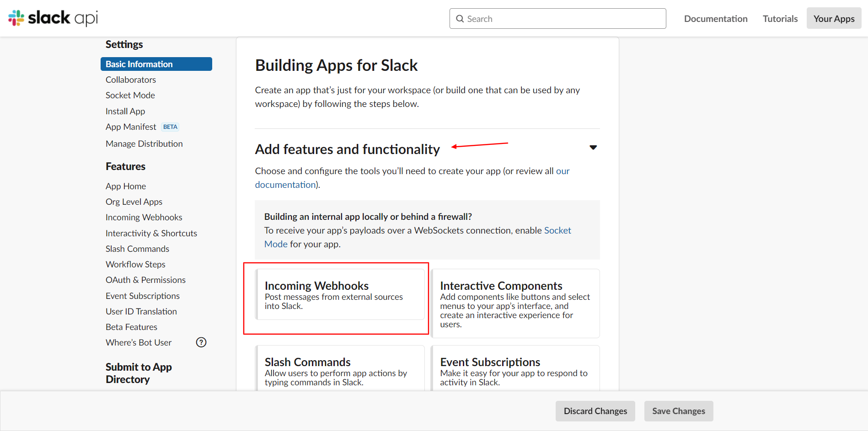Open Manage Distribution settings

pyautogui.click(x=144, y=144)
